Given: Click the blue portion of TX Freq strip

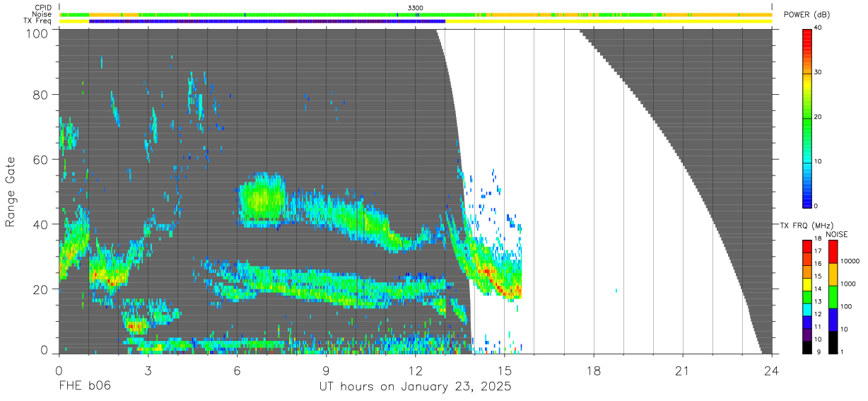Looking at the screenshot, I should (267, 21).
